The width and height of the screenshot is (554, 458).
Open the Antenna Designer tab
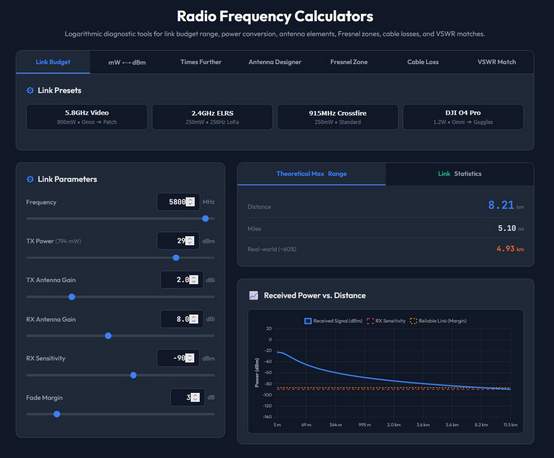(x=275, y=62)
